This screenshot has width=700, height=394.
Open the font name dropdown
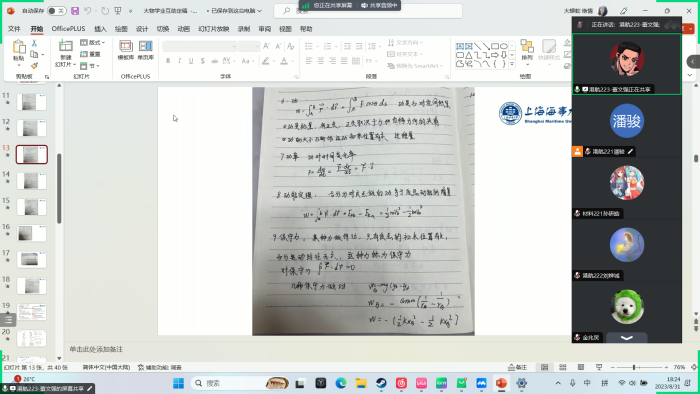tap(199, 46)
